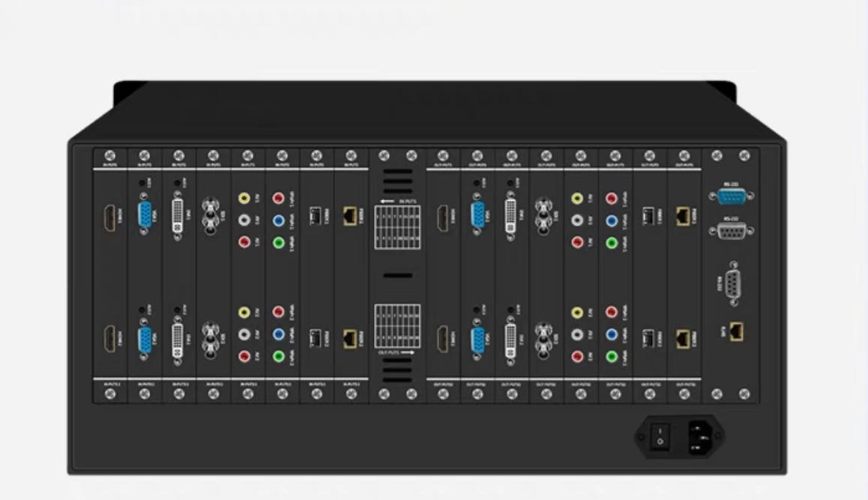The image size is (868, 500).
Task: Select the blue VGA2 connector on the outputs side
Action: coord(477,339)
